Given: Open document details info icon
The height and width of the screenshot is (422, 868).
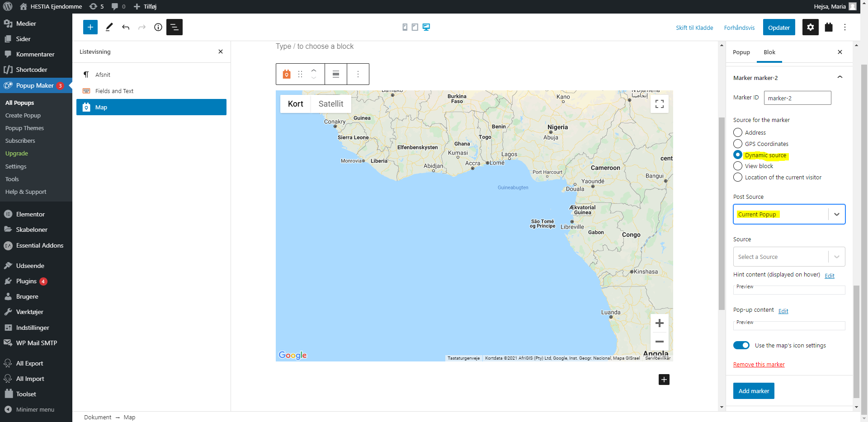Looking at the screenshot, I should pos(158,27).
